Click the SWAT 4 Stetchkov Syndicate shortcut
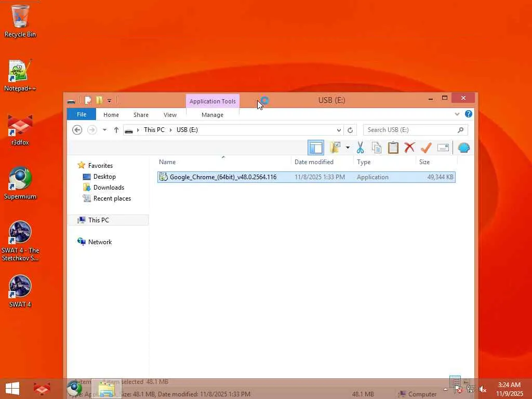Screen dimensions: 532x399 [20, 241]
